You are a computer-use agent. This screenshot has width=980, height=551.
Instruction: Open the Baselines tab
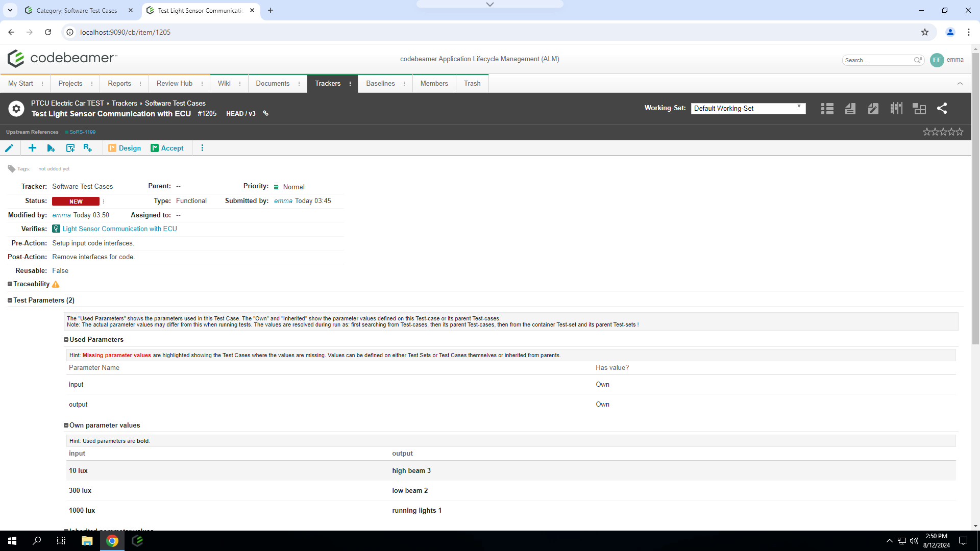(380, 84)
